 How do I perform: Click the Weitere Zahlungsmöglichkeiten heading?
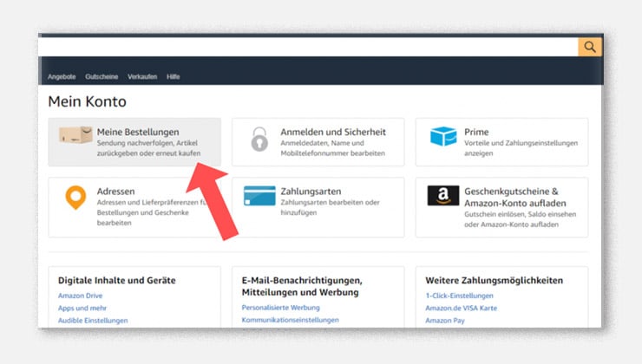[x=495, y=280]
